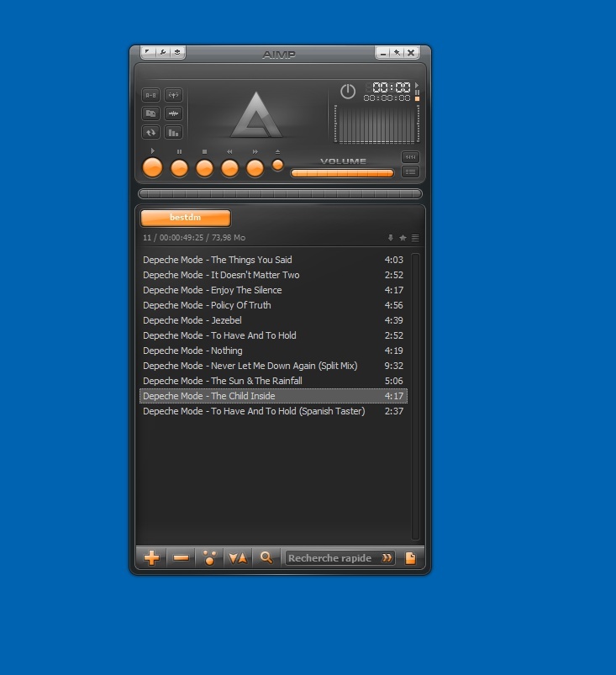
Task: Click the 9:32 duration value
Action: pyautogui.click(x=394, y=366)
